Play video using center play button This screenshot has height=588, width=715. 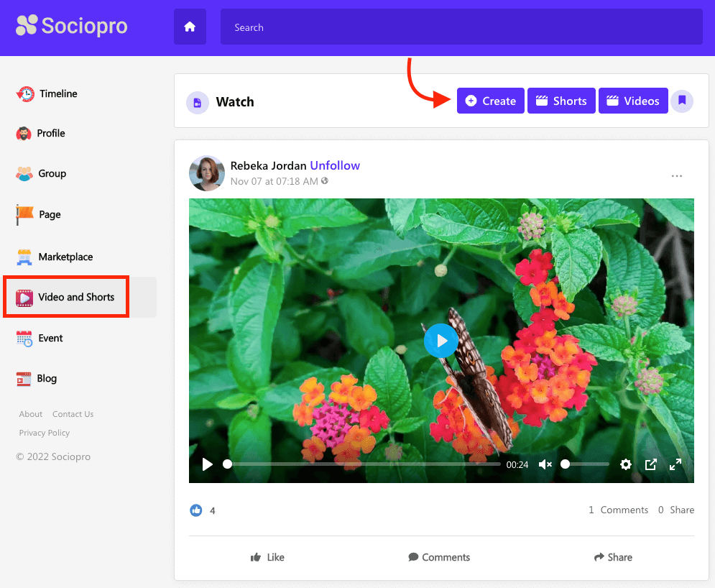pos(440,341)
